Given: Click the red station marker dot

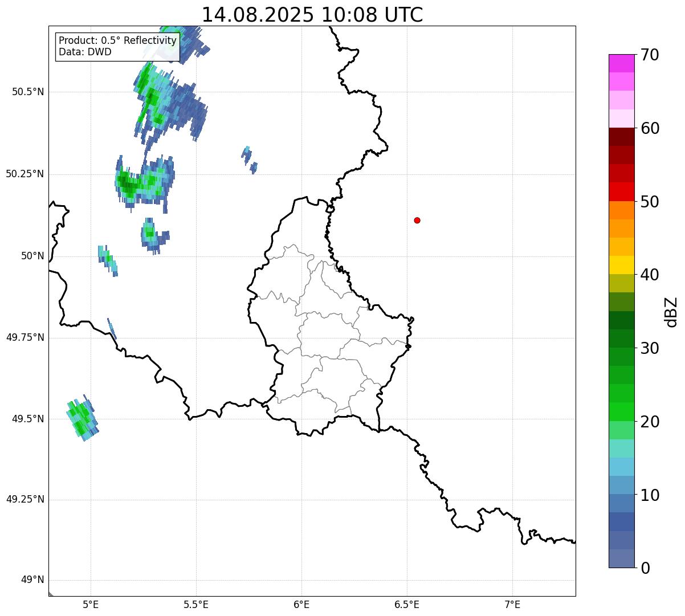Looking at the screenshot, I should point(417,221).
